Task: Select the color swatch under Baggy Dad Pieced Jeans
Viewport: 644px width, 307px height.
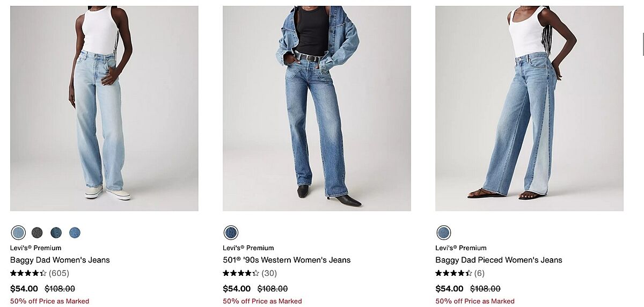Action: [x=443, y=232]
